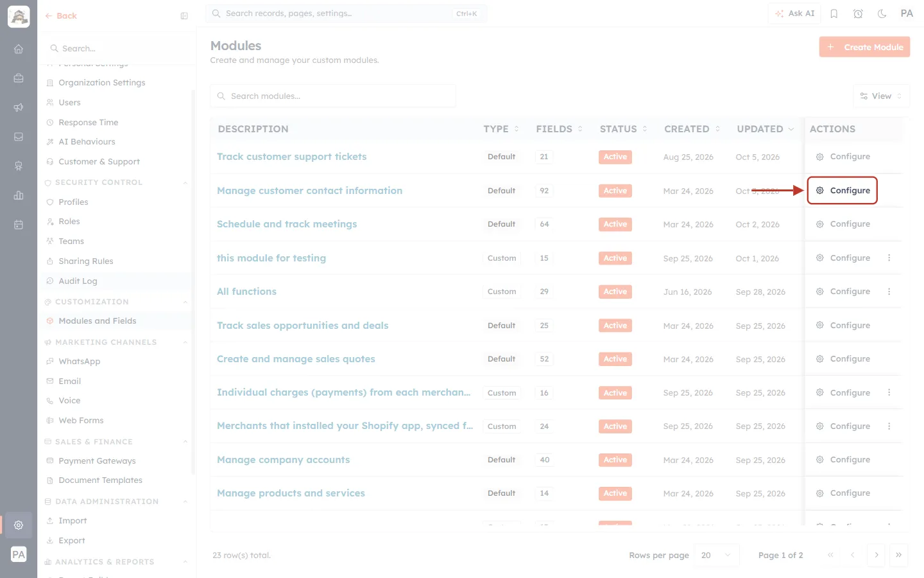The width and height of the screenshot is (924, 578).
Task: Open the megaphone icon in the left rail
Action: tap(19, 107)
